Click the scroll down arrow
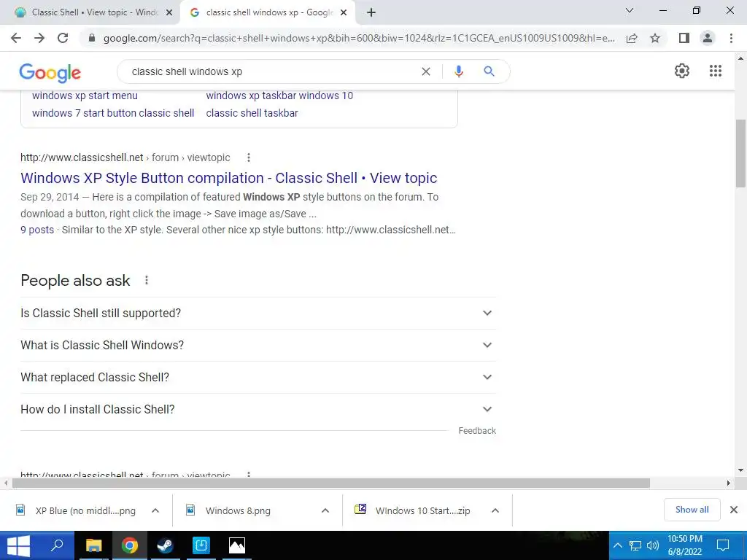Viewport: 747px width, 560px height. pos(740,470)
